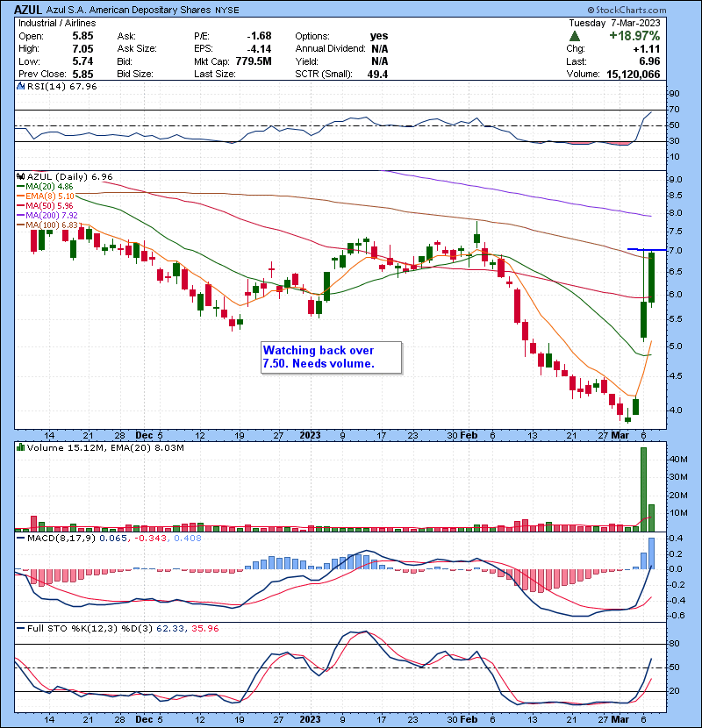Click the P/E -1.68 value
Screen dimensions: 702x728
(x=259, y=36)
